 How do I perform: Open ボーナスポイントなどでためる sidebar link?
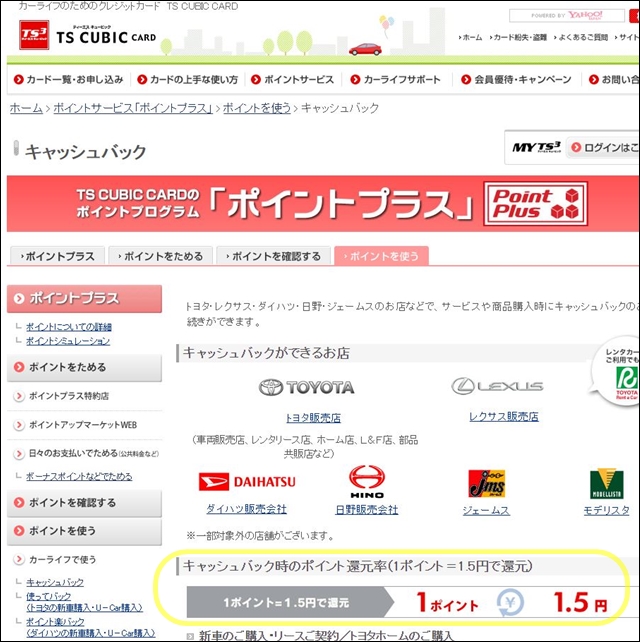pos(79,476)
